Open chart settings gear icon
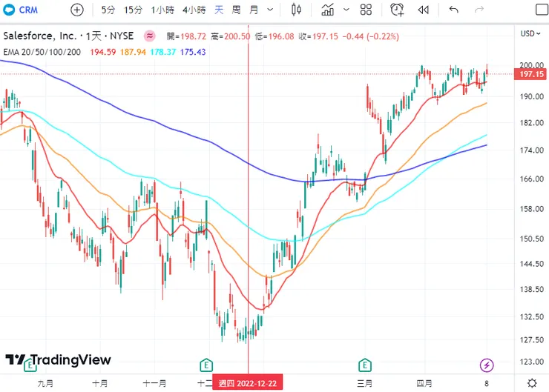Viewport: 549px width, 392px height. [x=532, y=383]
